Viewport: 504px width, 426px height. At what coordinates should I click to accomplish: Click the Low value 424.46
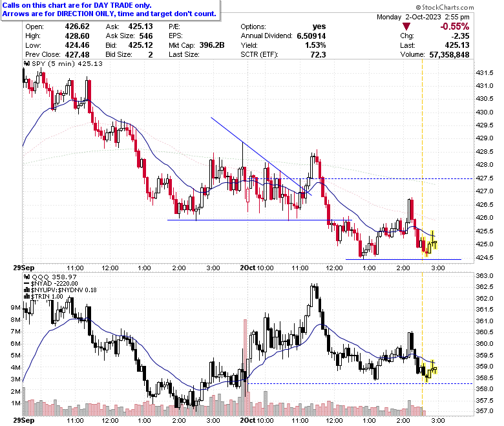click(x=77, y=45)
